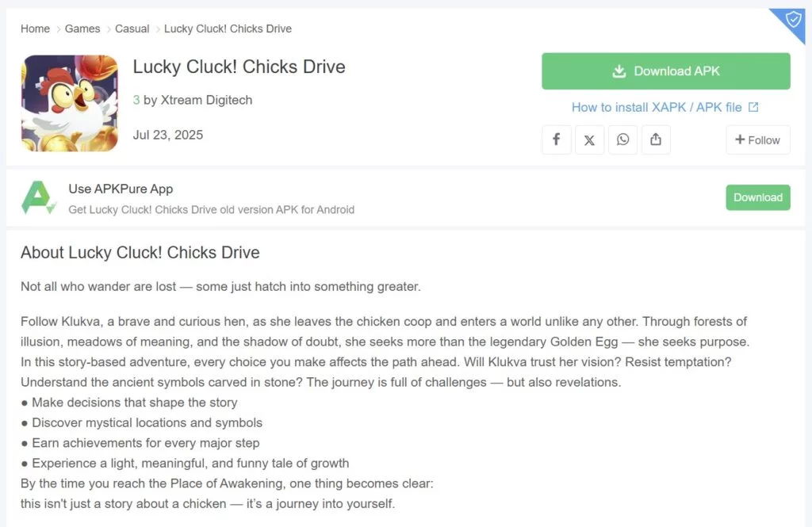Click the external link icon after APK file
This screenshot has width=812, height=527.
tap(753, 107)
